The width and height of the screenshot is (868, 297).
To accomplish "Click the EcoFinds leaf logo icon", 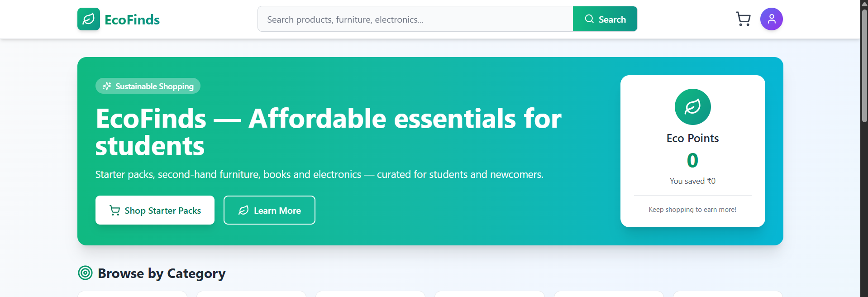I will point(88,19).
